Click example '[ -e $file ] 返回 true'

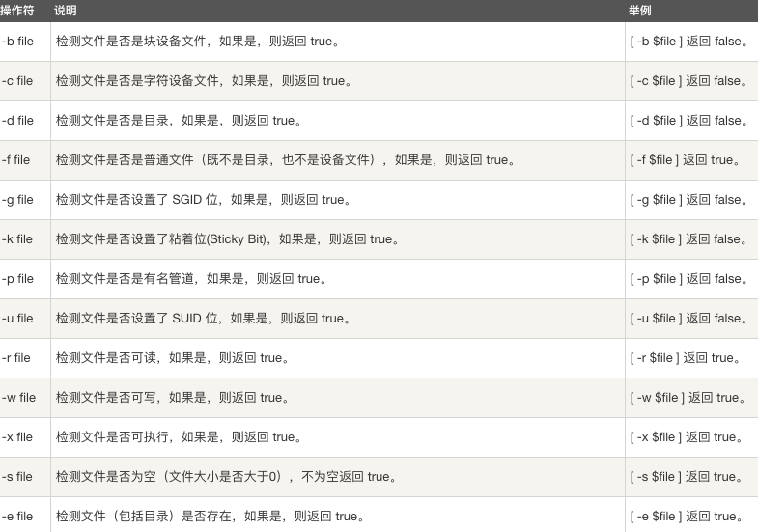point(687,517)
